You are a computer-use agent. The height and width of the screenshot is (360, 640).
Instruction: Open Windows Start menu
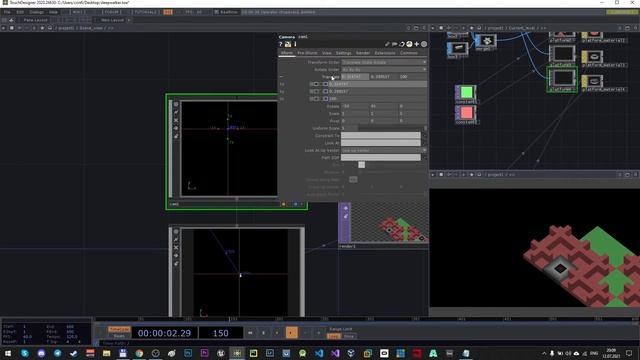point(8,353)
